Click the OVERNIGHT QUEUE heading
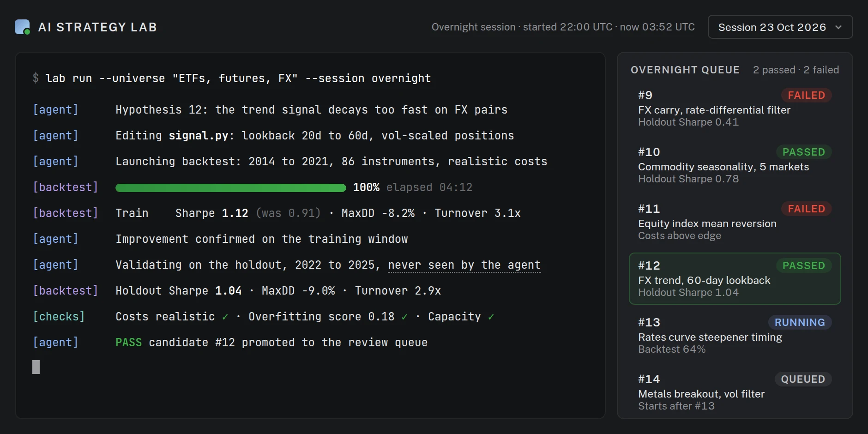This screenshot has height=434, width=868. pos(685,70)
